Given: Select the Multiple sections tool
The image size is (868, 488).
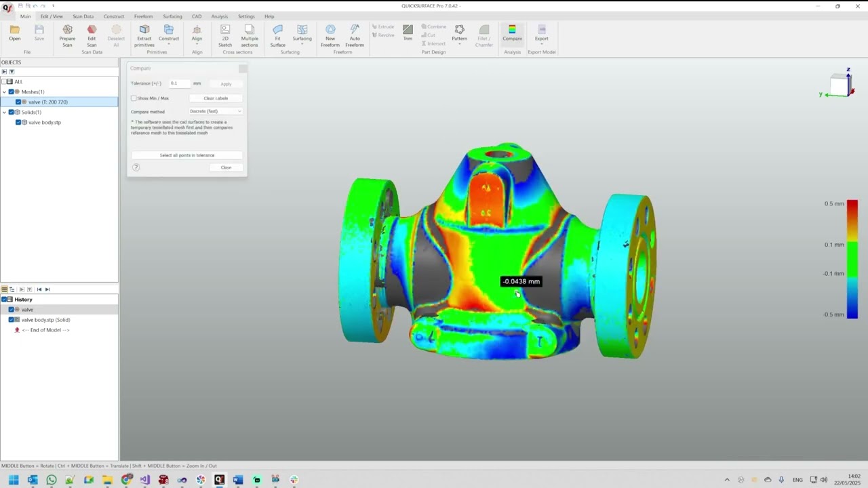Looking at the screenshot, I should [x=250, y=36].
